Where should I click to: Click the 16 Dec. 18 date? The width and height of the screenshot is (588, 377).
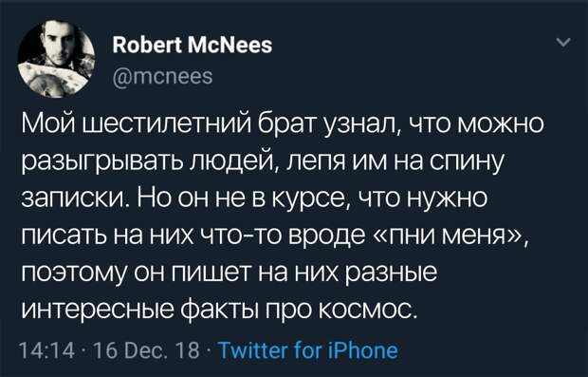pyautogui.click(x=147, y=350)
